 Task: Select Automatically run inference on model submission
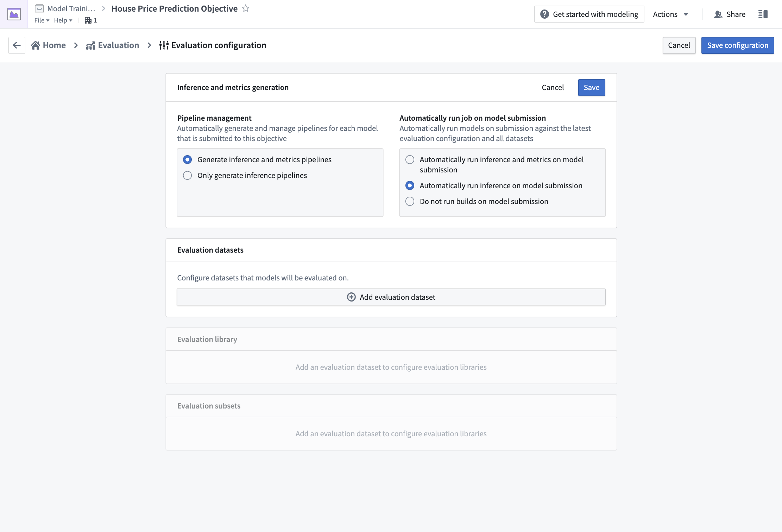[x=410, y=185]
